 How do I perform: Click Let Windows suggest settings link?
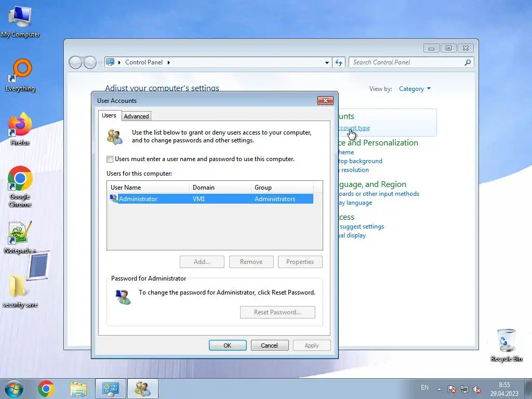(x=362, y=227)
